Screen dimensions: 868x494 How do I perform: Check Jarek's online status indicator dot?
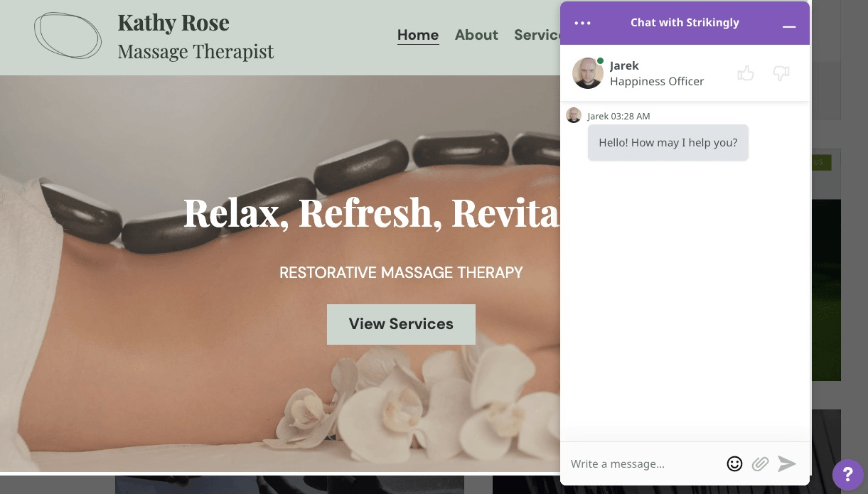tap(600, 61)
